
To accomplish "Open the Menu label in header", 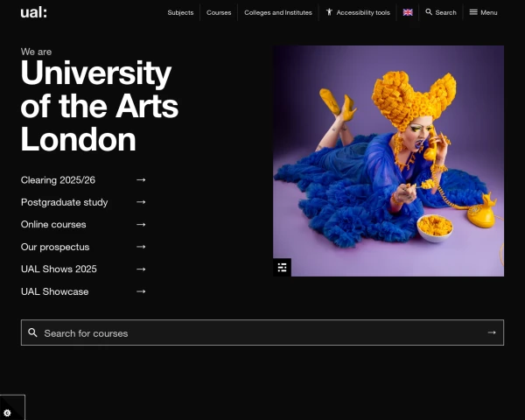I will tap(489, 13).
